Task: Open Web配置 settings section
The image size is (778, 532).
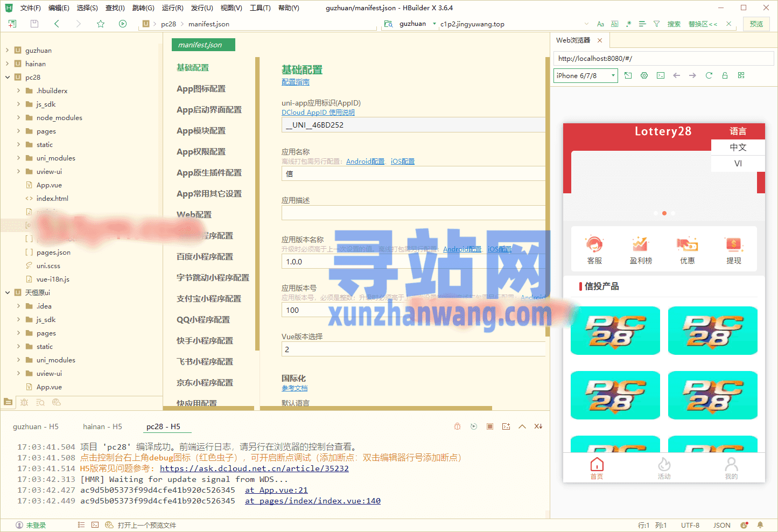Action: [x=194, y=215]
